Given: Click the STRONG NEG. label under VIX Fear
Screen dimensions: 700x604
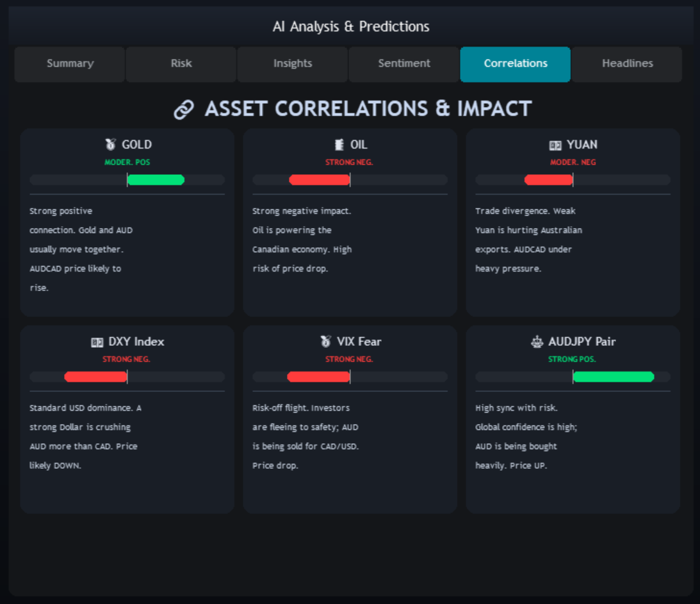Looking at the screenshot, I should click(x=349, y=359).
